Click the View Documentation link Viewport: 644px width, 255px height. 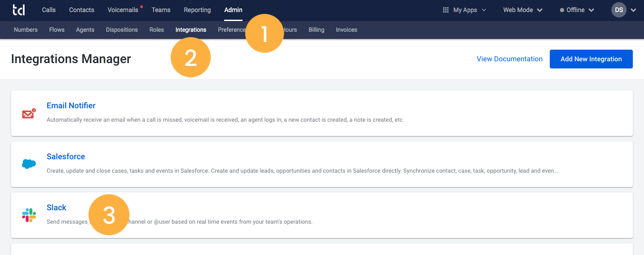[x=510, y=59]
